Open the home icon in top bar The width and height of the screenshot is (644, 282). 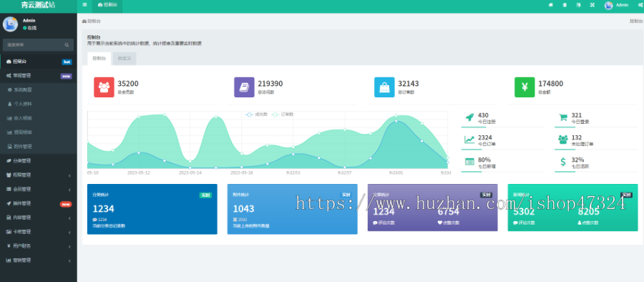coord(551,5)
